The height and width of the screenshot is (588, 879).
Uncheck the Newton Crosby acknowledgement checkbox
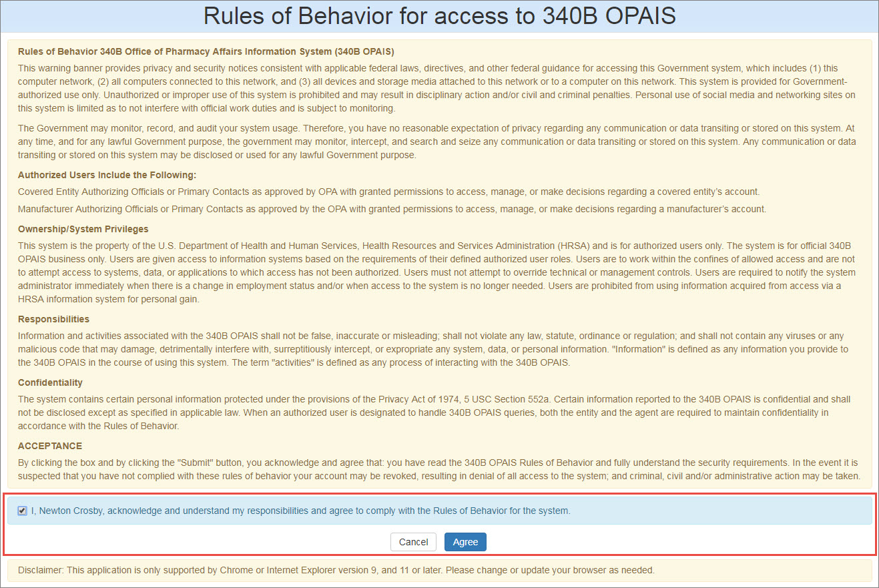23,511
